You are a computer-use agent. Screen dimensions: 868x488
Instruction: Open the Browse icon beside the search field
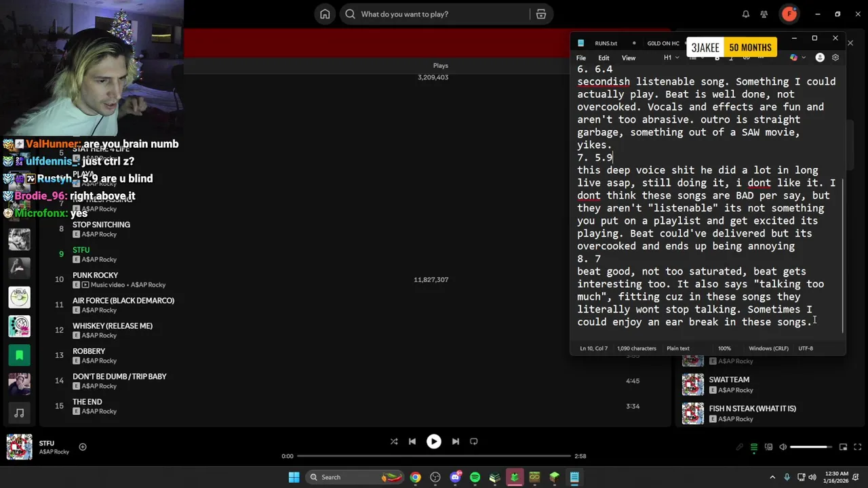tap(541, 14)
